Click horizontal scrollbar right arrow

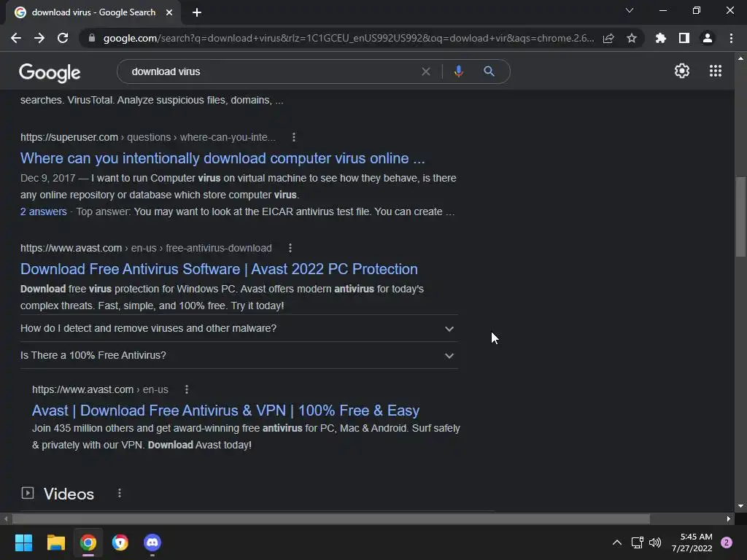tap(729, 518)
